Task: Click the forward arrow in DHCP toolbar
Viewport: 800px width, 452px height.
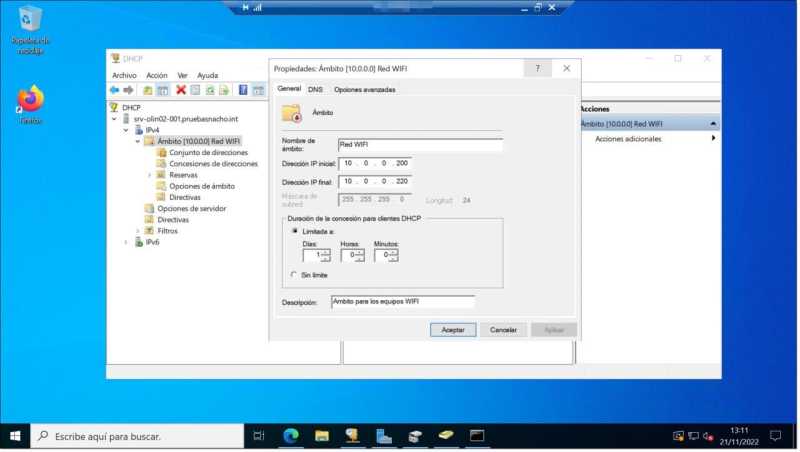Action: coord(129,90)
